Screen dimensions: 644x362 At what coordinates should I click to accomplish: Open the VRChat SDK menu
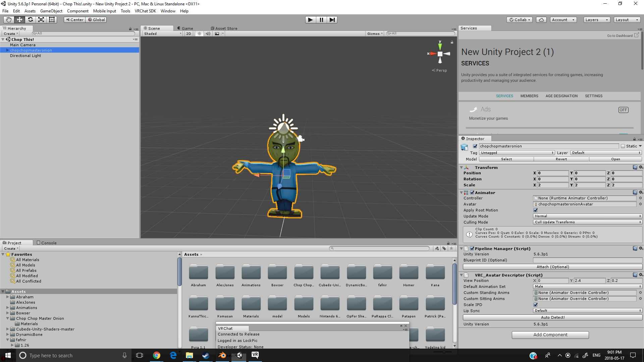click(x=145, y=11)
